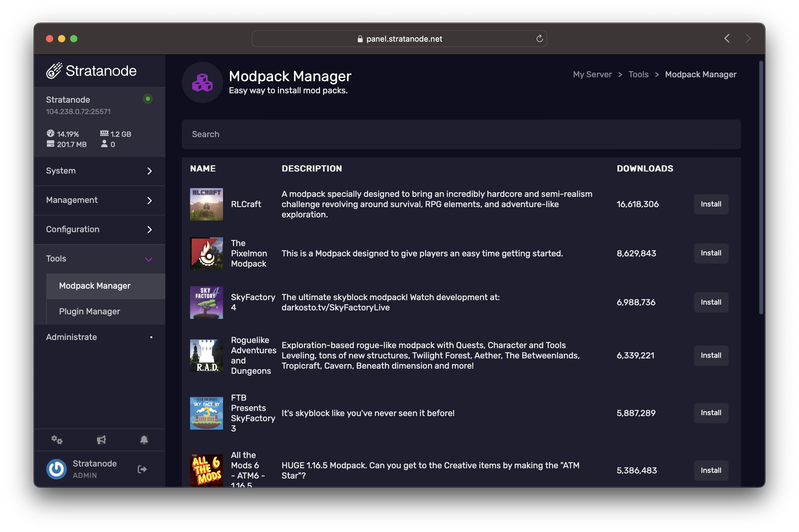The width and height of the screenshot is (799, 532).
Task: Open the Tools breadcrumb link
Action: tap(639, 74)
